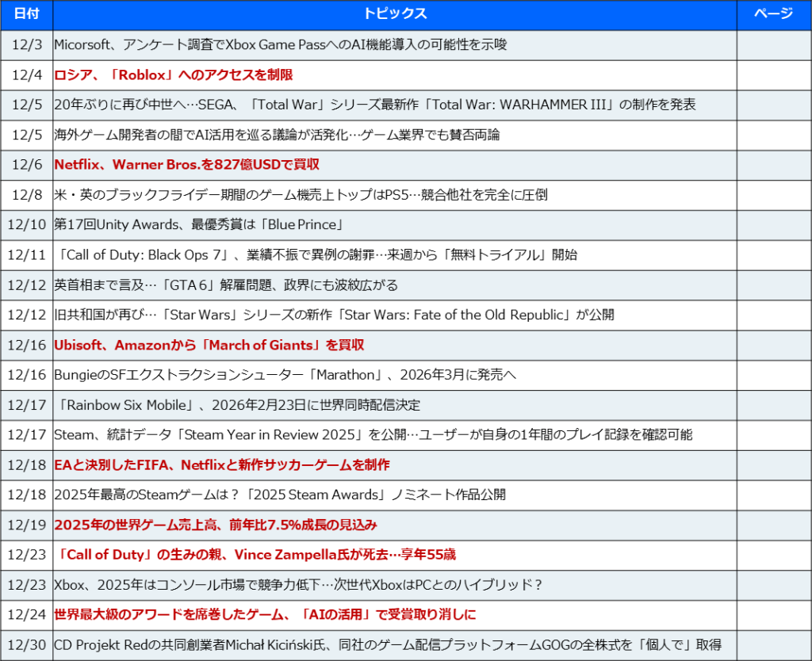Screen dimensions: 812x661
Task: Click the 12/8 date cell
Action: coord(26,195)
